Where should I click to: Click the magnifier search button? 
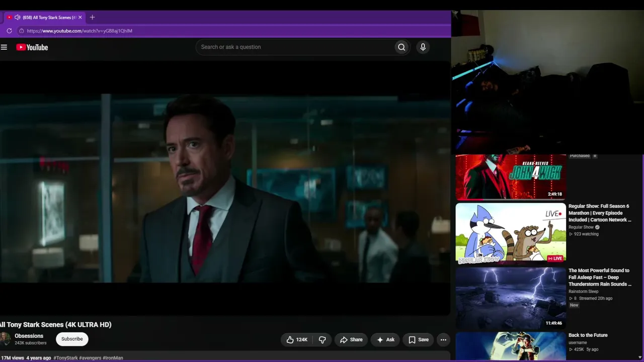click(x=401, y=47)
